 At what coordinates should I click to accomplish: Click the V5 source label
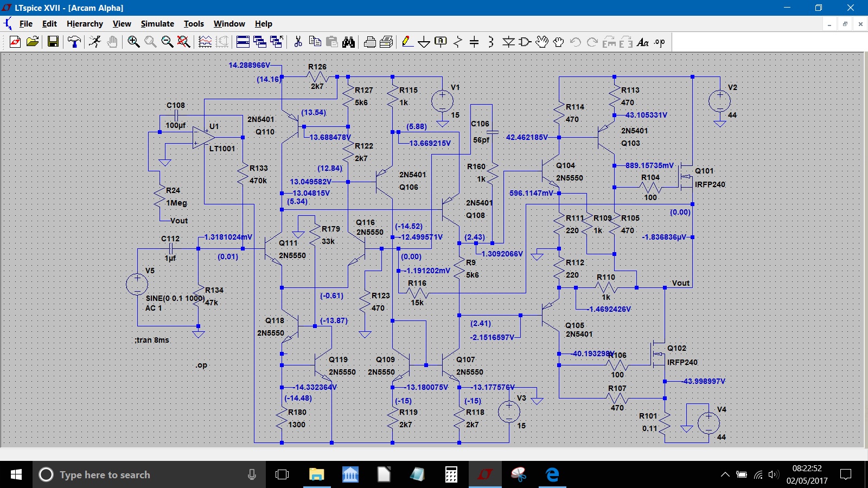(150, 271)
